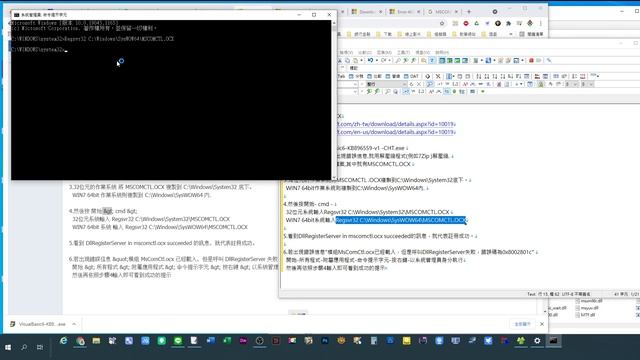Open Chrome's extensions puzzle icon

click(508, 24)
